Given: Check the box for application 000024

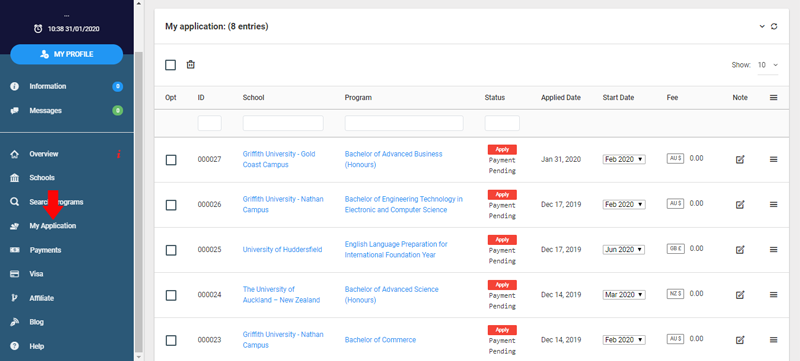Looking at the screenshot, I should click(171, 295).
